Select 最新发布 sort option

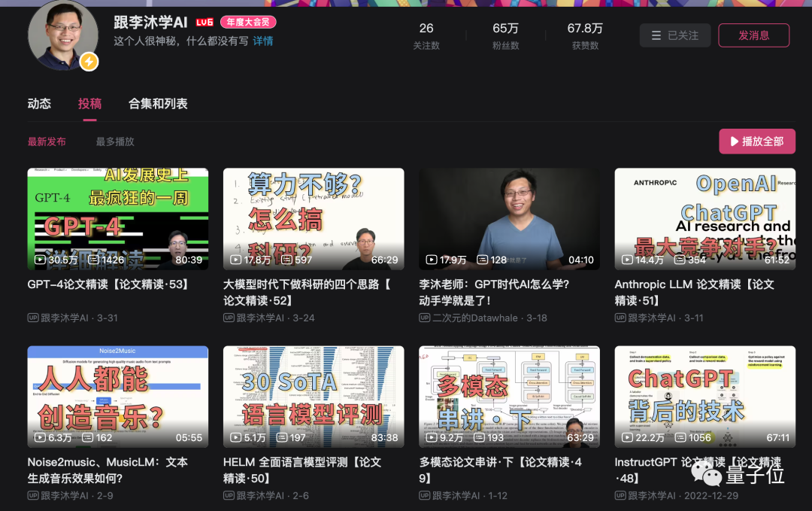47,141
